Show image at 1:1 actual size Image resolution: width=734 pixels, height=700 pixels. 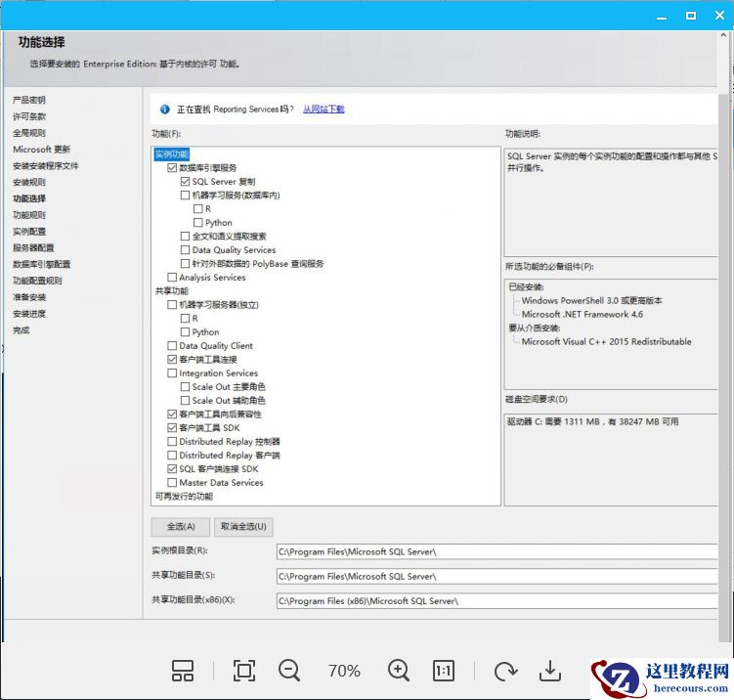tap(444, 671)
